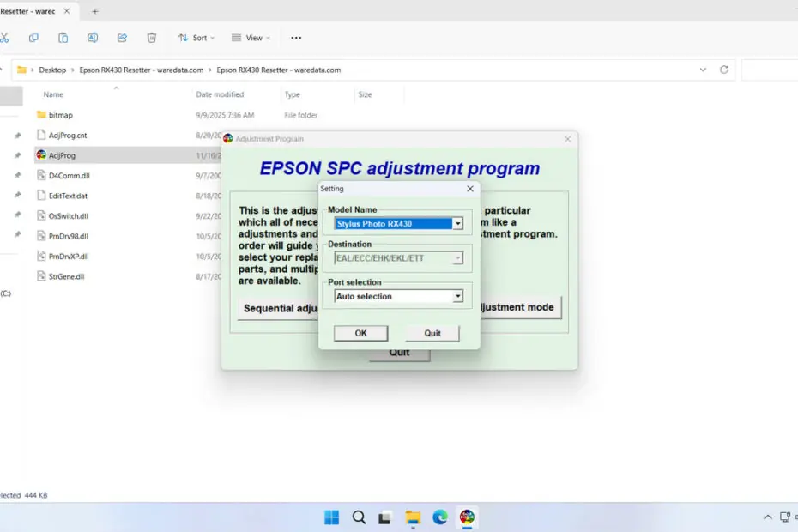Click the Share icon in Explorer toolbar
This screenshot has width=798, height=532.
click(x=122, y=38)
